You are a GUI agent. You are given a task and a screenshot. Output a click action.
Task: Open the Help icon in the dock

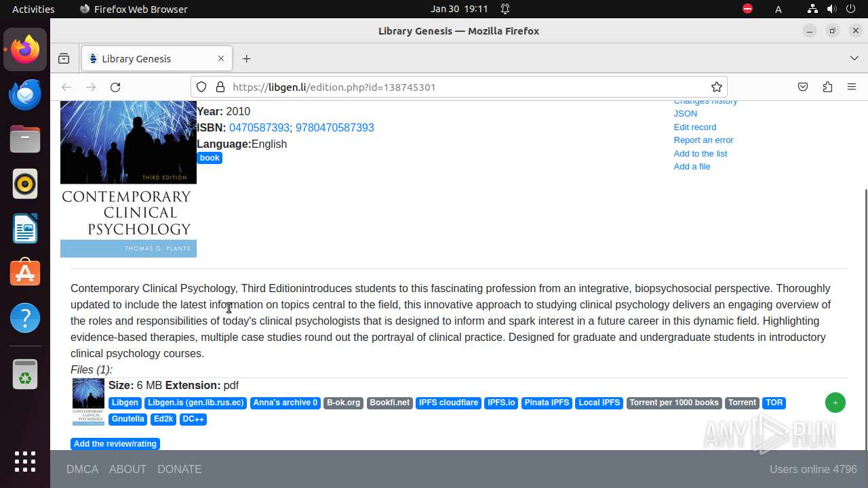pos(25,318)
